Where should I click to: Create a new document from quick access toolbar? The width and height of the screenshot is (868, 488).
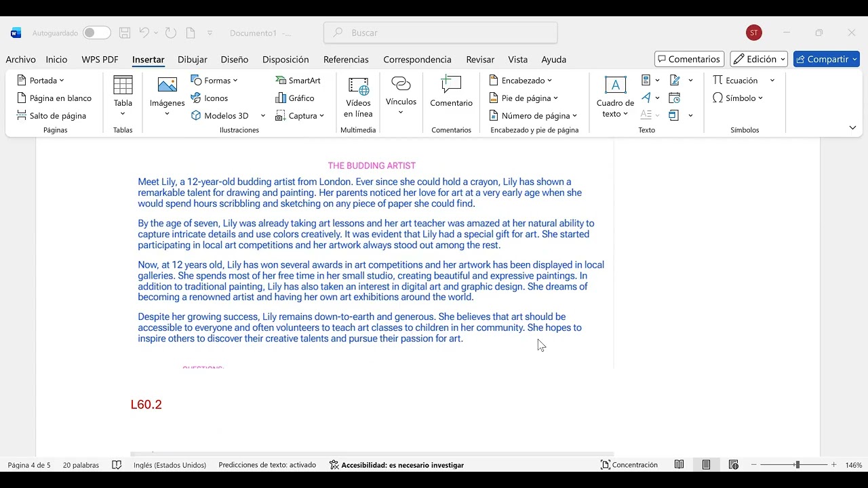191,33
